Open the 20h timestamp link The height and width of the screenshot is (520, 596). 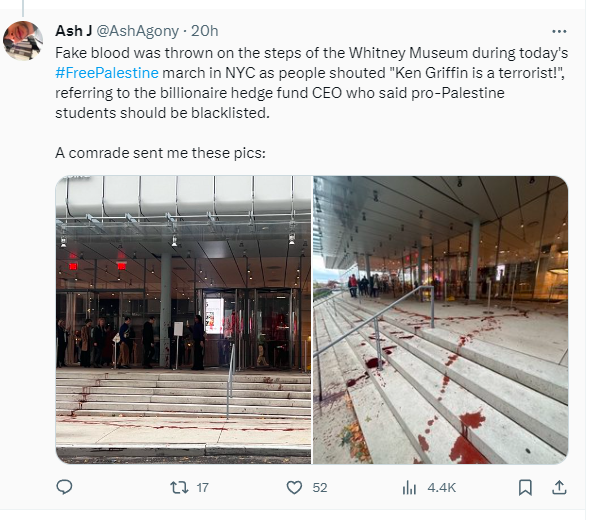[204, 31]
